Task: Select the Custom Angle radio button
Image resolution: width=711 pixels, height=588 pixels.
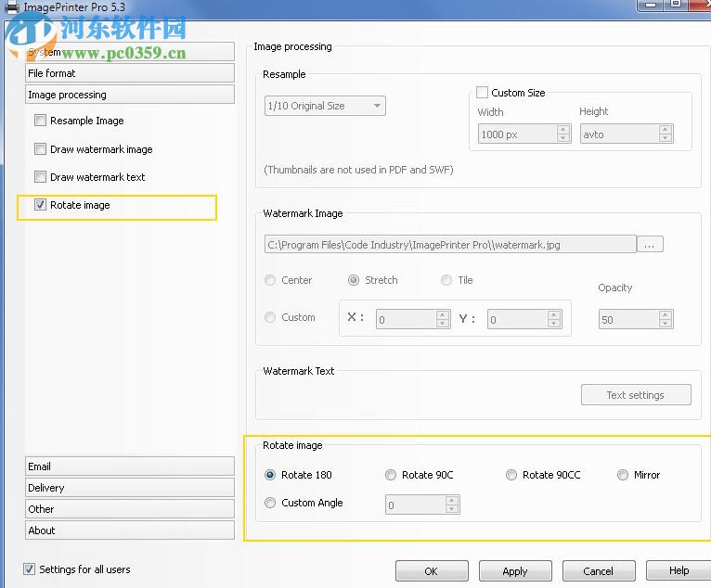Action: click(270, 503)
